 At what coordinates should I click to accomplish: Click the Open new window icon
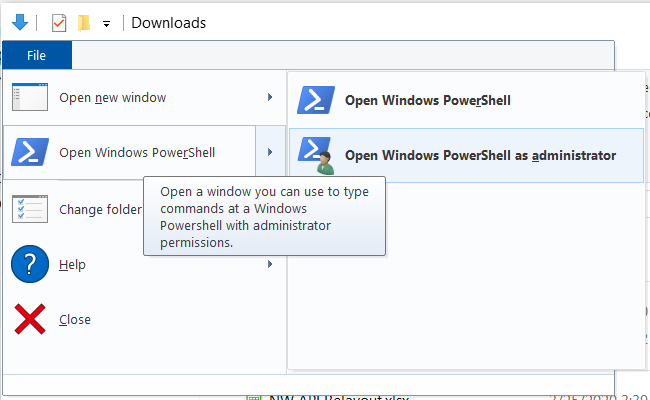[x=30, y=98]
